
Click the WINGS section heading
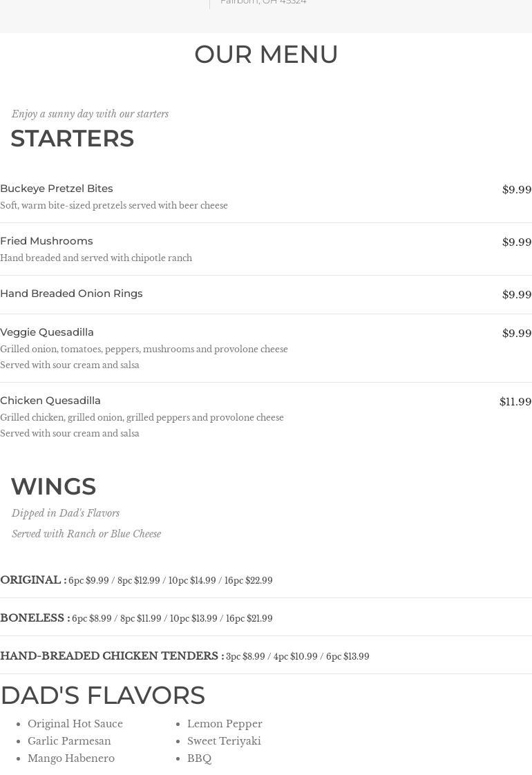pyautogui.click(x=53, y=486)
